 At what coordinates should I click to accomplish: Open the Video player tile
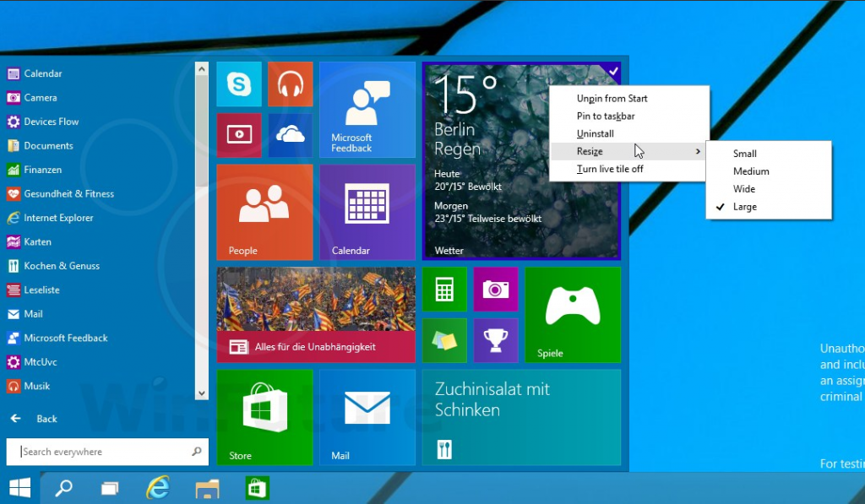coord(239,135)
